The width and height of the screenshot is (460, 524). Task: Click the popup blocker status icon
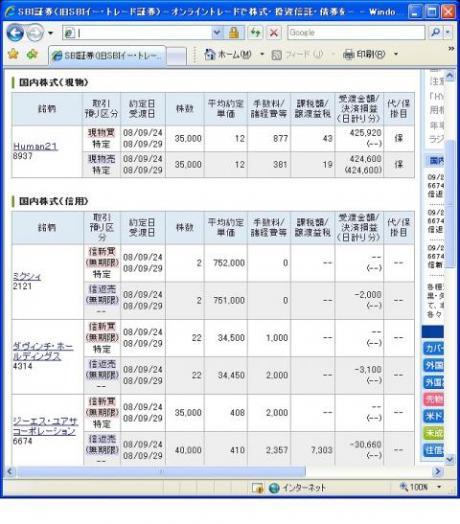(257, 488)
